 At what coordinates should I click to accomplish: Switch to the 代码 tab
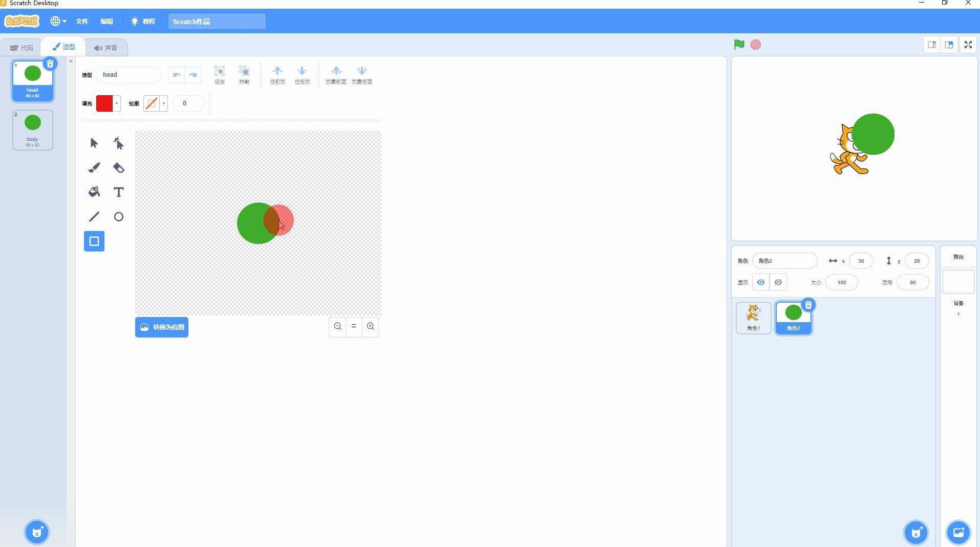[x=22, y=48]
